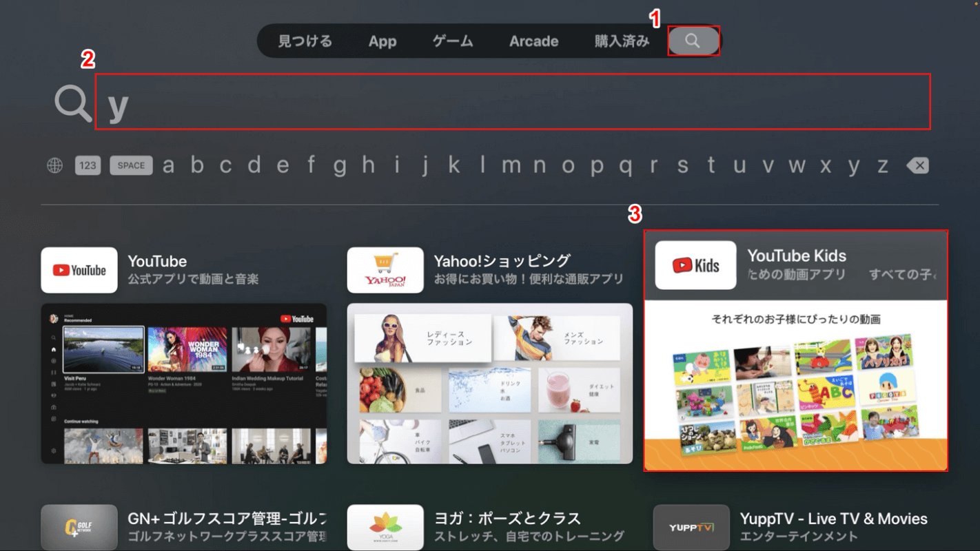Select letter f on keyboard
980x551 pixels.
pos(312,165)
